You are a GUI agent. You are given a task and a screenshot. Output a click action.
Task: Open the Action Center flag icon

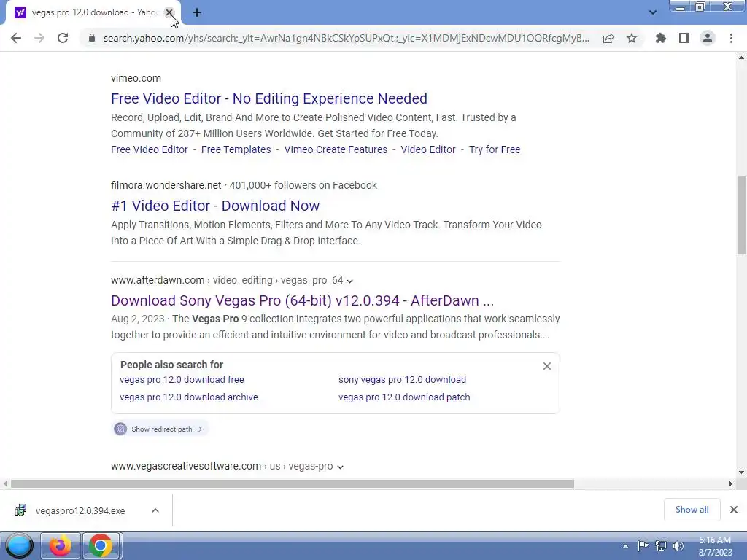coord(643,545)
